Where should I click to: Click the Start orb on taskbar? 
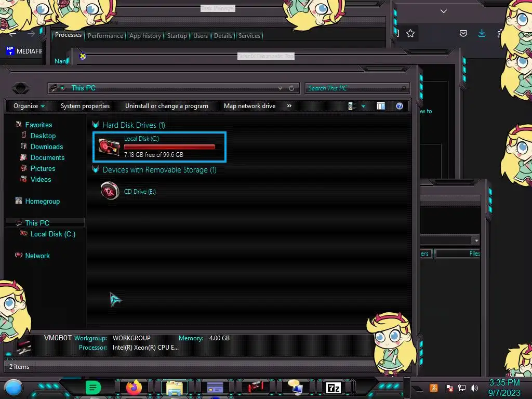(13, 388)
